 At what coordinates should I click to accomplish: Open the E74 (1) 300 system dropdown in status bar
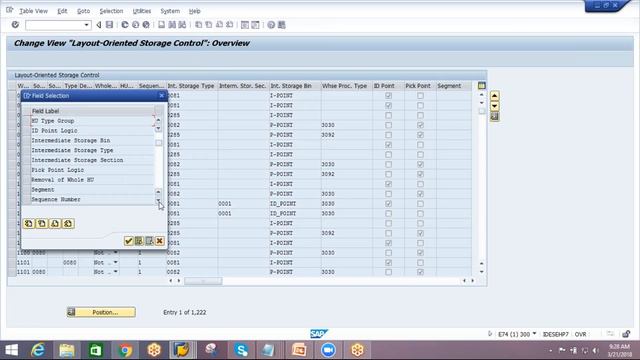click(x=534, y=334)
